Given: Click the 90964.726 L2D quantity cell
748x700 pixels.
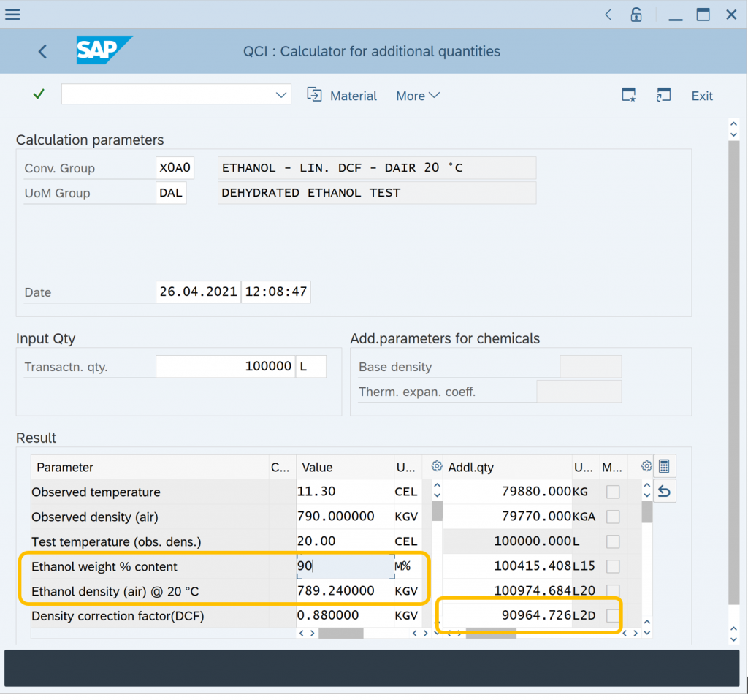Looking at the screenshot, I should (x=508, y=615).
